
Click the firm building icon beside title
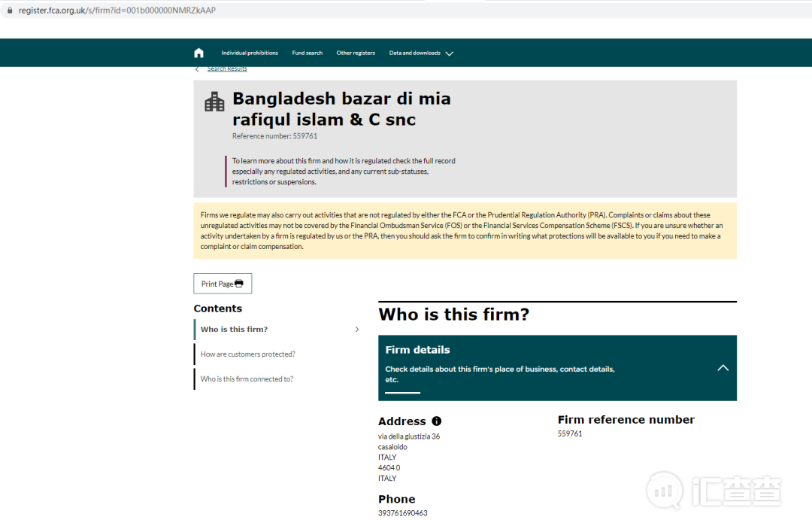pyautogui.click(x=214, y=102)
